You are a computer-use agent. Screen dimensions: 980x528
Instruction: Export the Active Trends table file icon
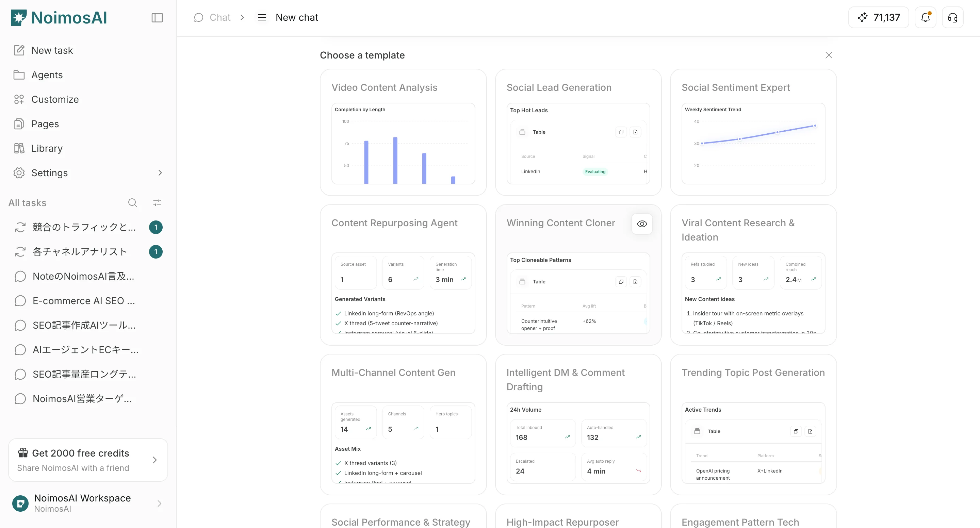pos(810,431)
